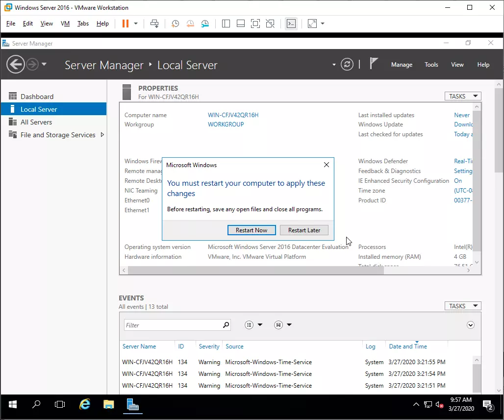Screen dimensions: 504x420
Task: Click IE Enhanced Security On link
Action: tap(458, 181)
